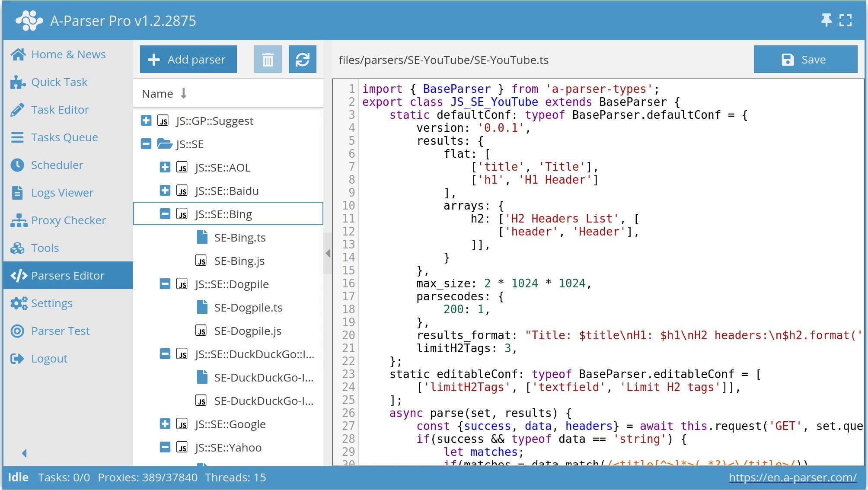This screenshot has height=490, width=868.
Task: Open Home & News
Action: pos(68,54)
